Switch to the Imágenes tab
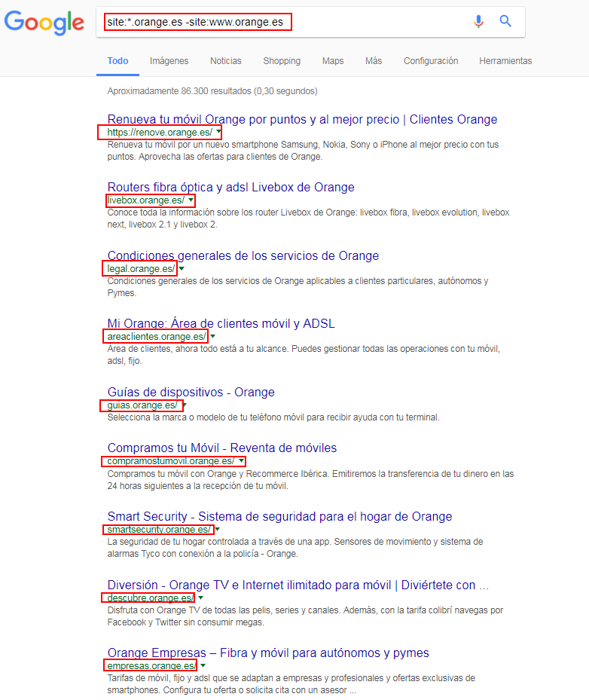Image resolution: width=589 pixels, height=700 pixels. pos(169,61)
